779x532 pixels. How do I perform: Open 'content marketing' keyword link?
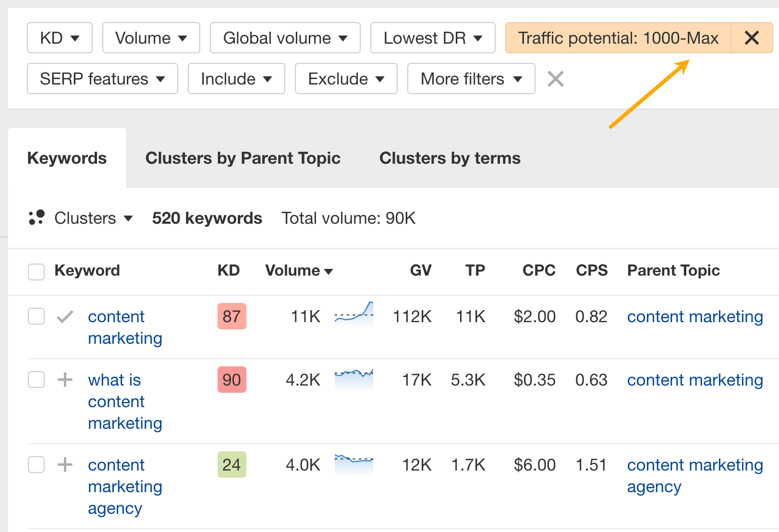[125, 327]
